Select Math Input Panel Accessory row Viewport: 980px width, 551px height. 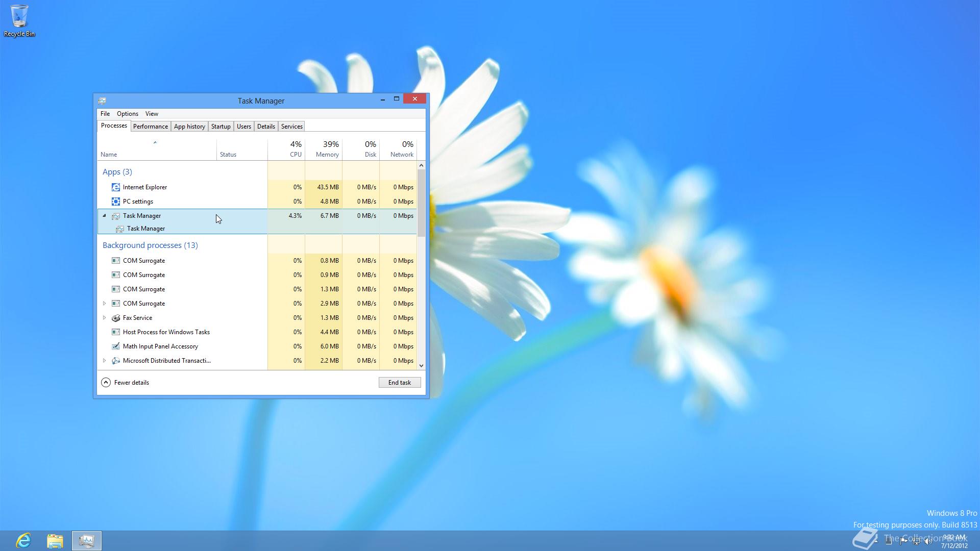coord(257,346)
